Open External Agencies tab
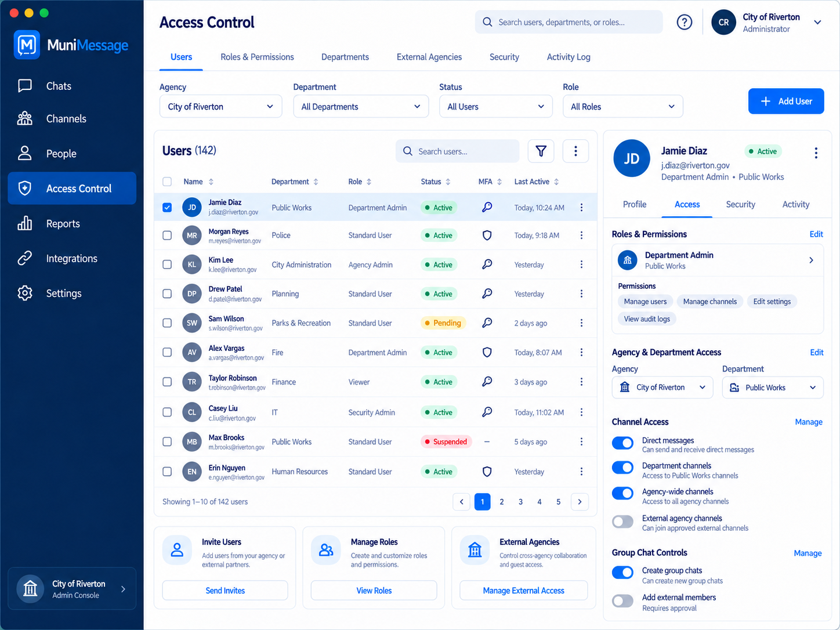The image size is (840, 630). click(x=429, y=57)
